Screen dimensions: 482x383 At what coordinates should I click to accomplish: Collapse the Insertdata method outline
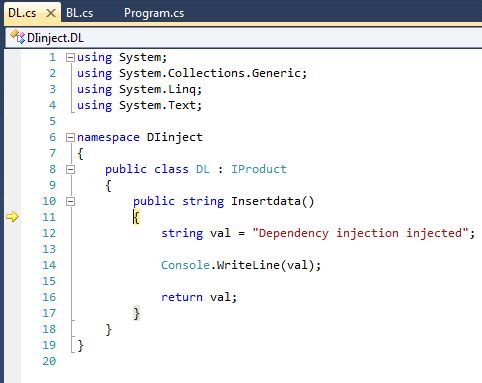click(x=70, y=201)
